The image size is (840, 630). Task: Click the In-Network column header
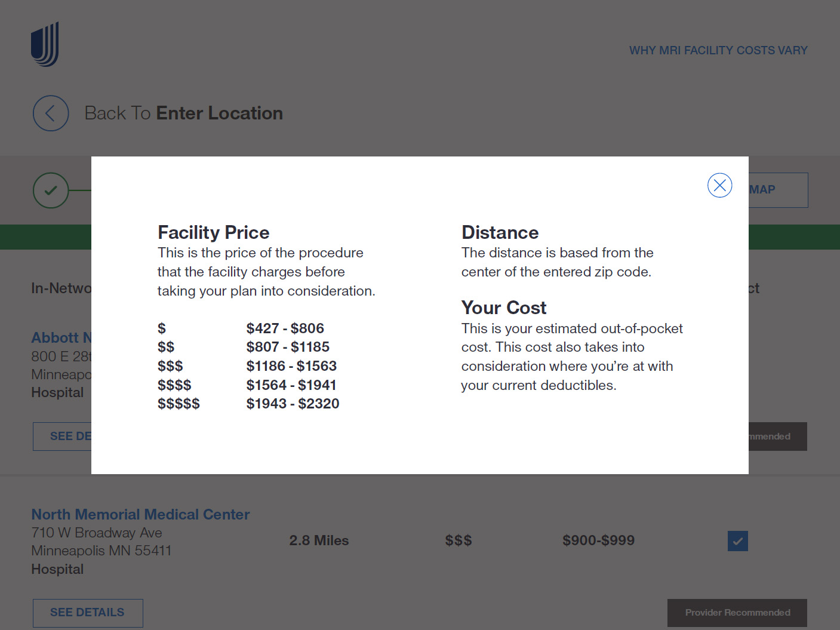pos(61,288)
